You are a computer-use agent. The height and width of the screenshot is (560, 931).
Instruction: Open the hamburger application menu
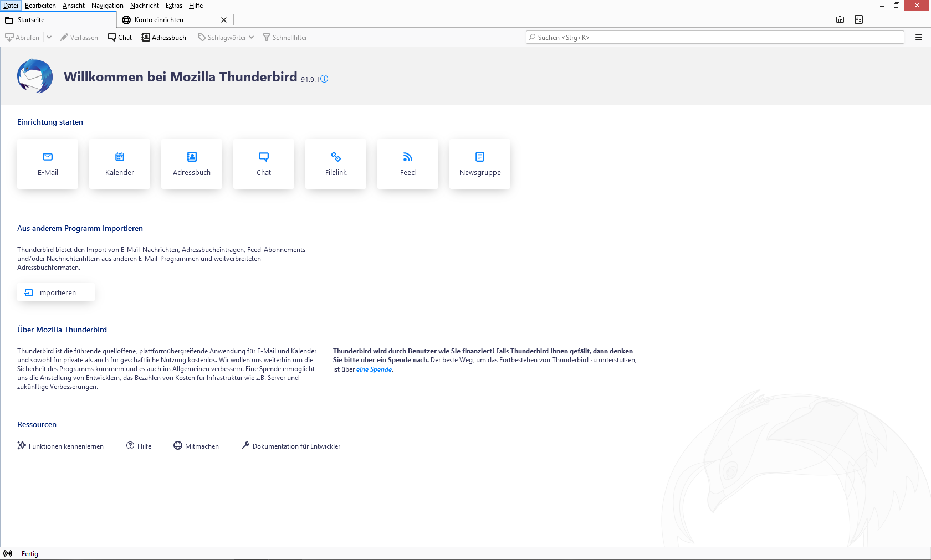click(x=919, y=37)
